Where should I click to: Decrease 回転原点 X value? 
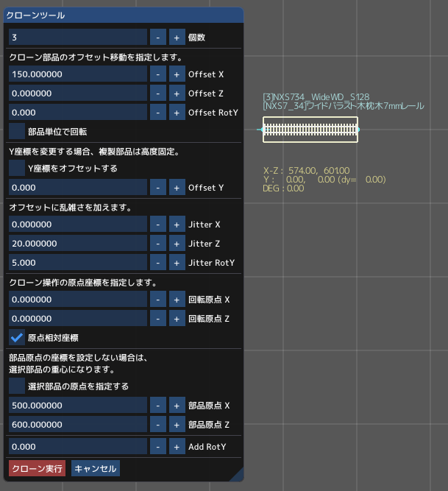(x=158, y=300)
